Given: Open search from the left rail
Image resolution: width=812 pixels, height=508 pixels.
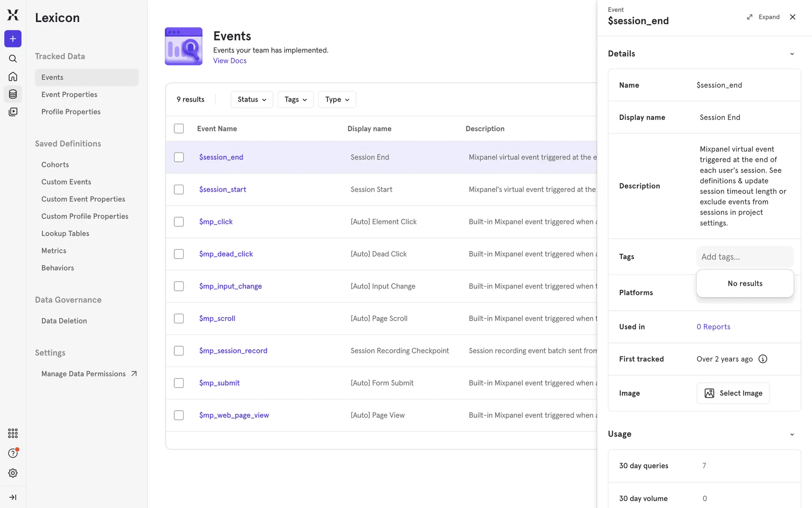Looking at the screenshot, I should pyautogui.click(x=13, y=58).
